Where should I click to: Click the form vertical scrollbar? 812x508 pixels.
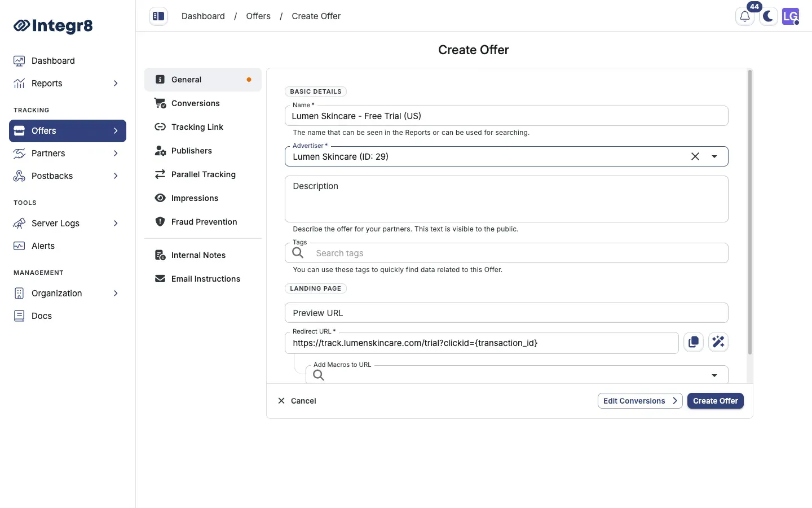750,213
